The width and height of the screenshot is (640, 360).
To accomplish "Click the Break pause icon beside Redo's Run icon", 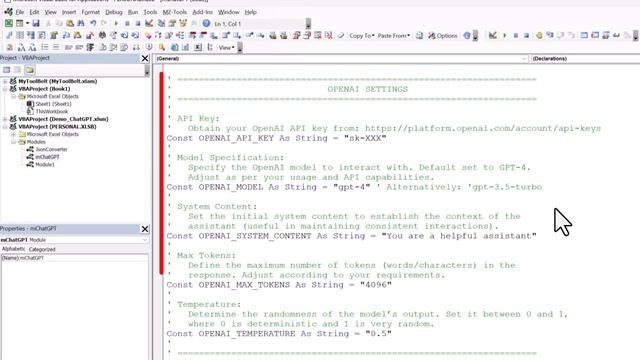I will pos(127,23).
